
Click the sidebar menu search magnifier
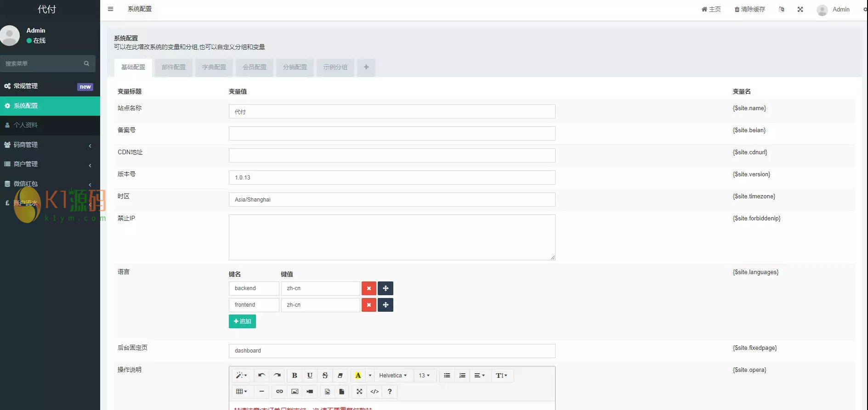pos(86,63)
